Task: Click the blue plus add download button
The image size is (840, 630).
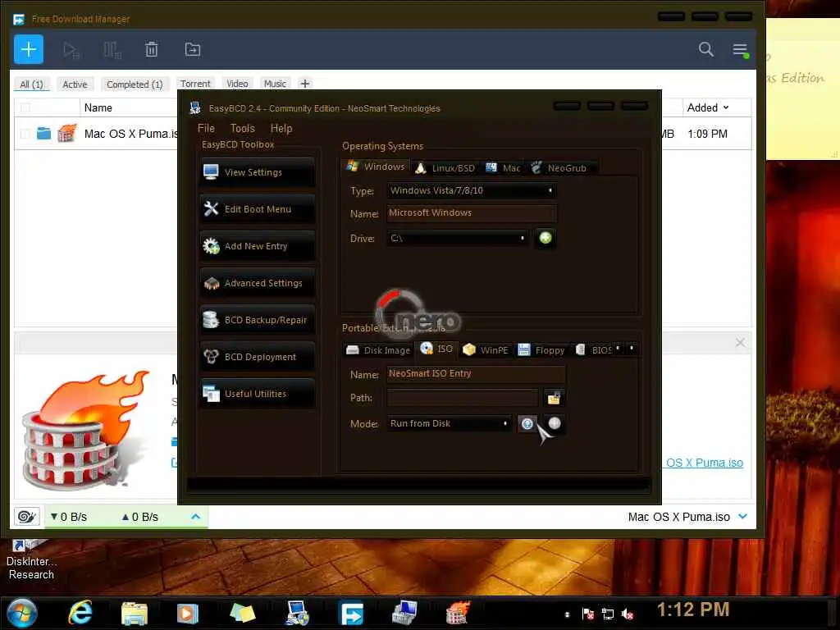Action: click(29, 49)
